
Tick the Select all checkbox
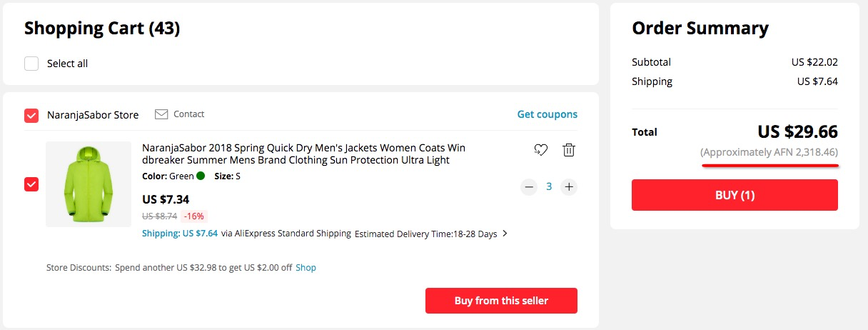31,64
